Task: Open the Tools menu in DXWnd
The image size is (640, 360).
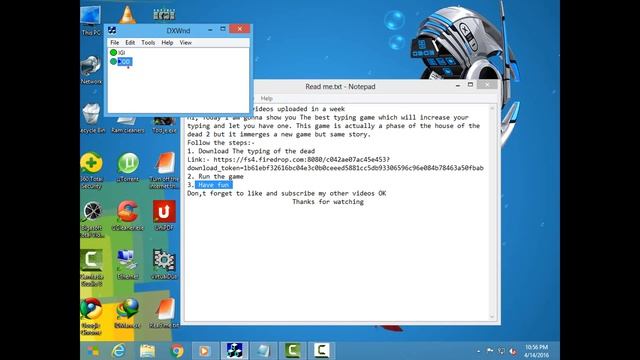Action: click(x=148, y=42)
